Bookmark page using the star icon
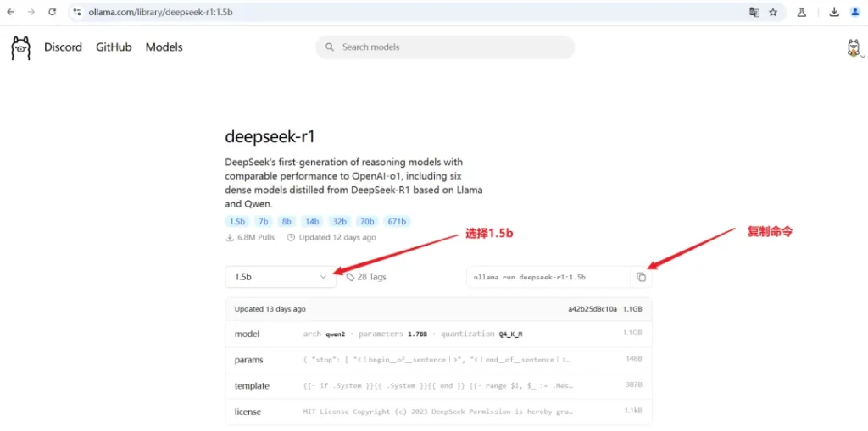The image size is (868, 431). pos(773,12)
